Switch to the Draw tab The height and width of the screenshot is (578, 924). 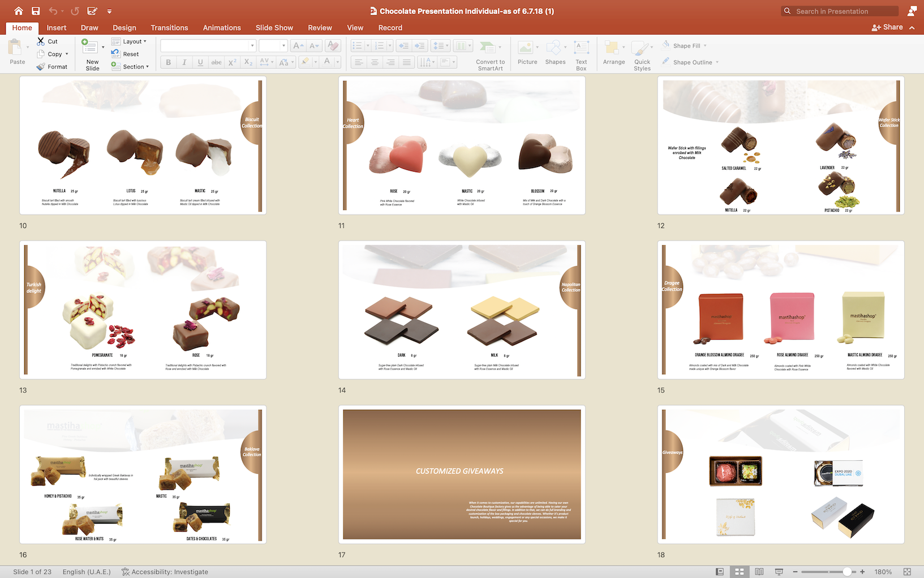point(89,28)
